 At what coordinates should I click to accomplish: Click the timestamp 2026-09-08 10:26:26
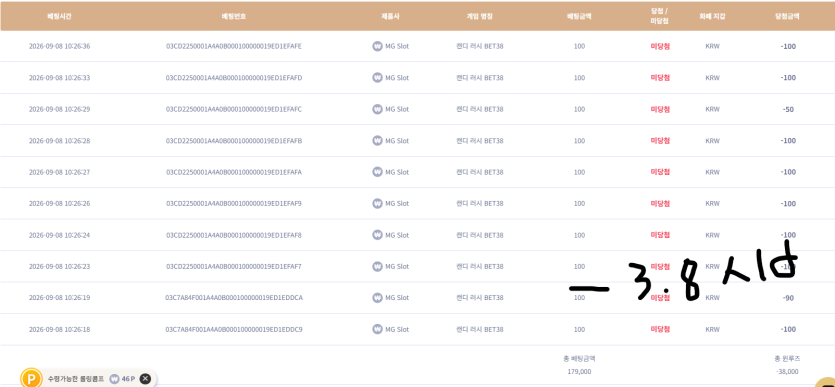59,203
